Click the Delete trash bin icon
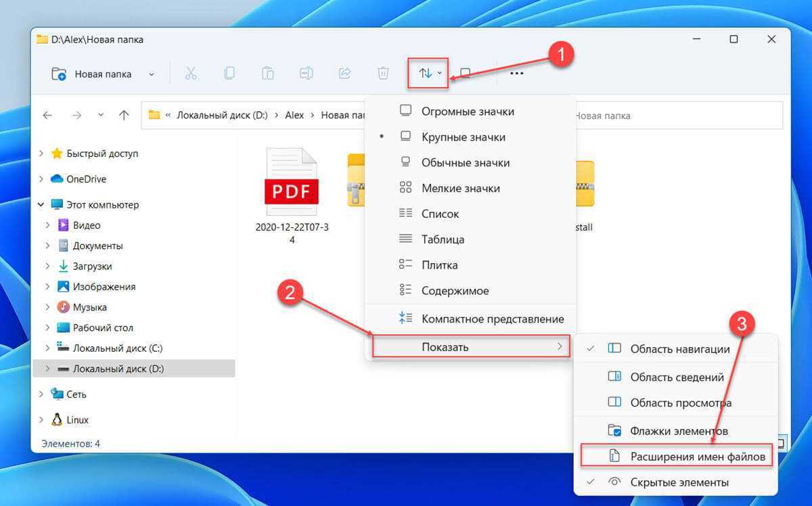 click(383, 73)
